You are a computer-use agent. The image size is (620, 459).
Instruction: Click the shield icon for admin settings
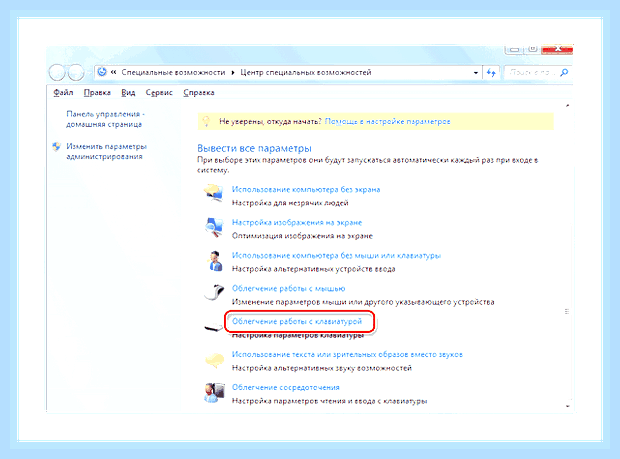point(57,147)
